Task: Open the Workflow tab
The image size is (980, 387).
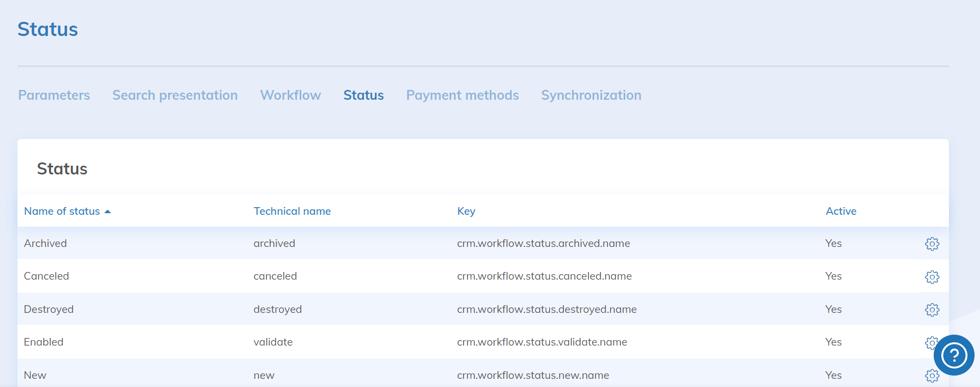Action: pos(290,95)
